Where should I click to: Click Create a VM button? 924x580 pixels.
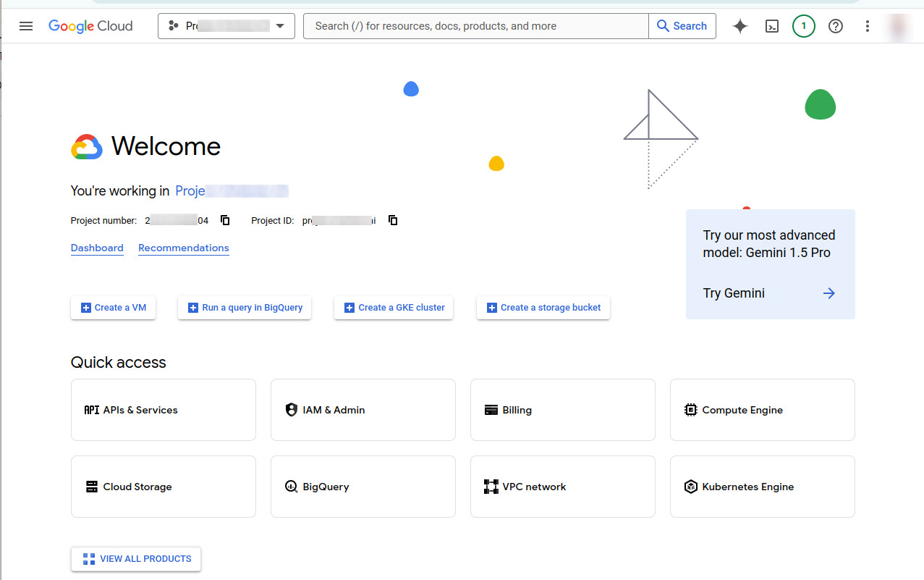pos(113,308)
